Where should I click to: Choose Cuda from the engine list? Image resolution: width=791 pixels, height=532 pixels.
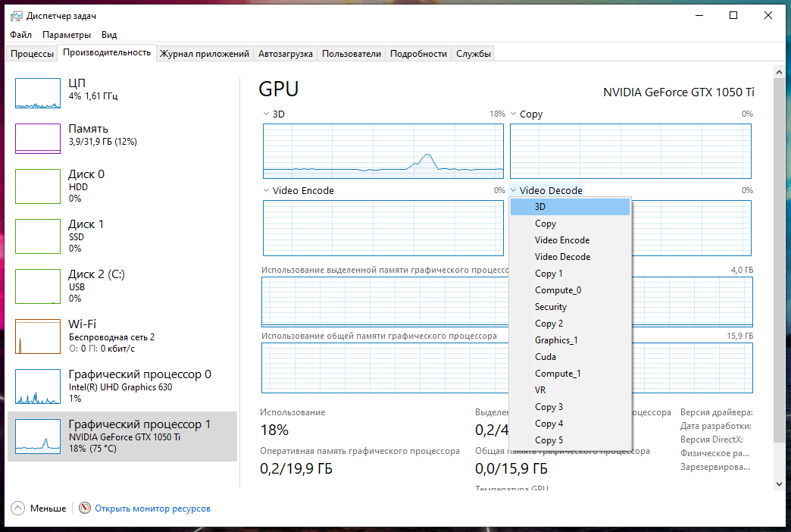546,357
